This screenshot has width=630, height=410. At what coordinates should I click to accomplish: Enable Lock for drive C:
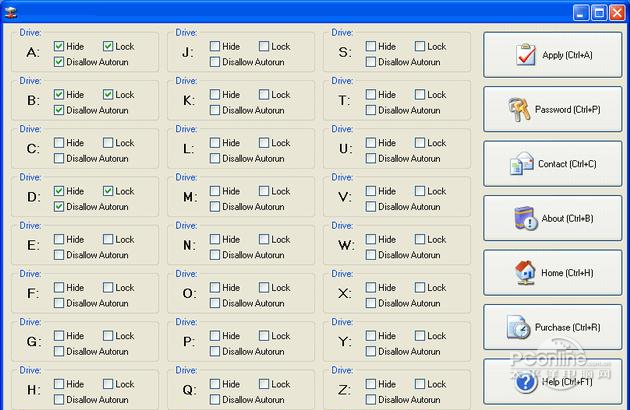108,143
